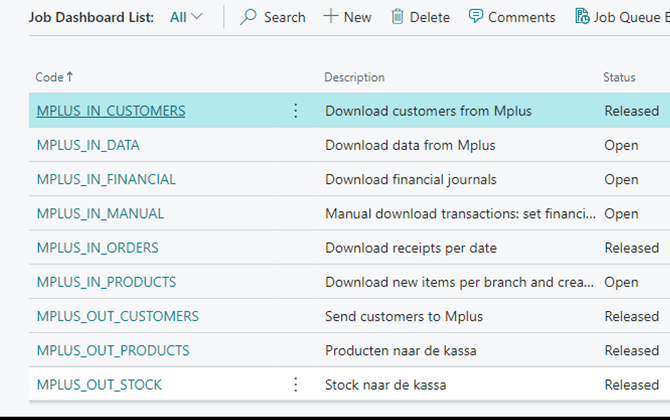Select 'Download financial journals' description
The width and height of the screenshot is (670, 420).
pos(411,179)
